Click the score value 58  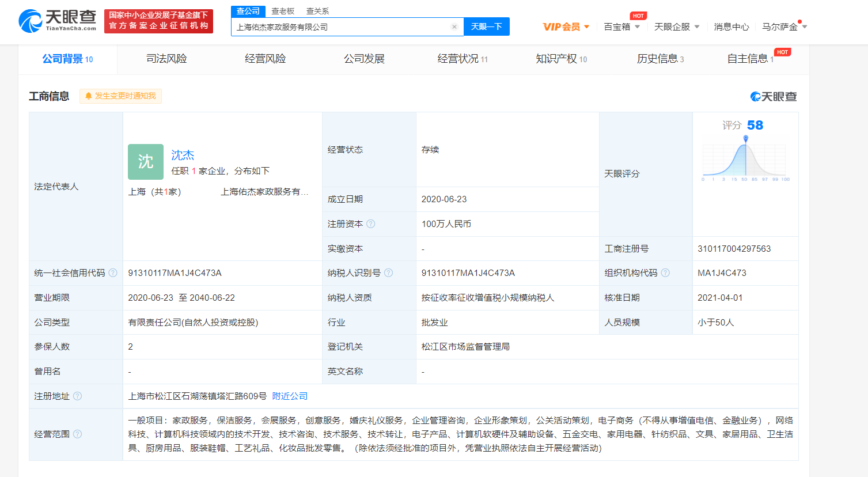pos(755,126)
